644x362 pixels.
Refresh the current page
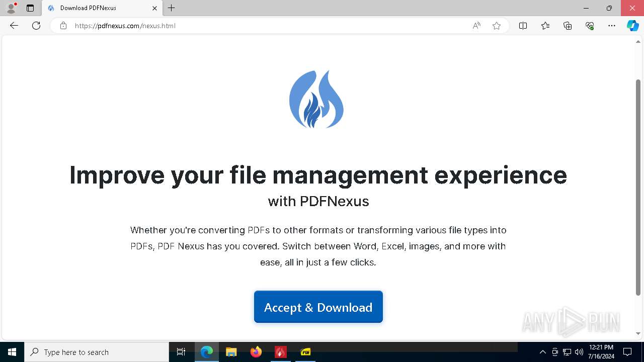(x=36, y=26)
